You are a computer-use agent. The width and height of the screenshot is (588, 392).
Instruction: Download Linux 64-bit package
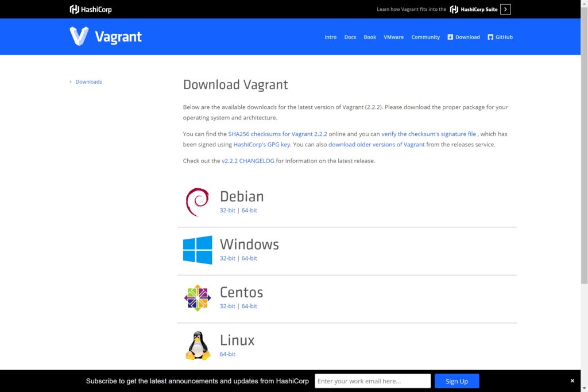[227, 354]
